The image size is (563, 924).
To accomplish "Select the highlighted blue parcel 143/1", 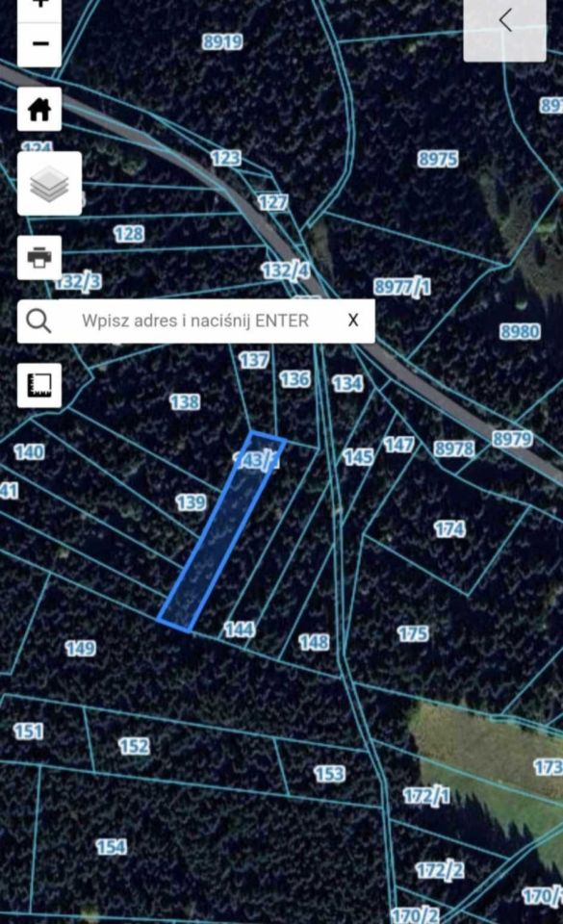I will tap(221, 532).
